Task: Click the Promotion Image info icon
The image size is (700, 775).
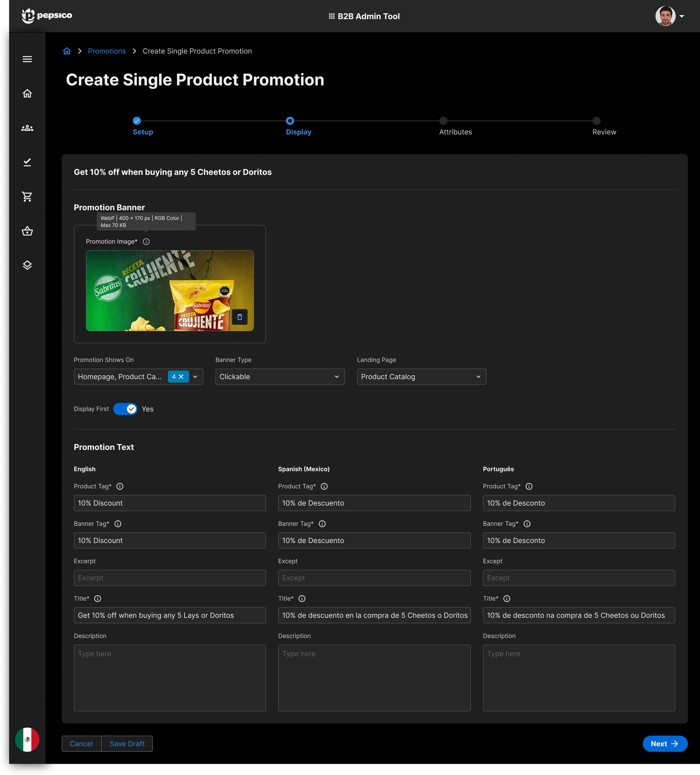Action: (146, 241)
